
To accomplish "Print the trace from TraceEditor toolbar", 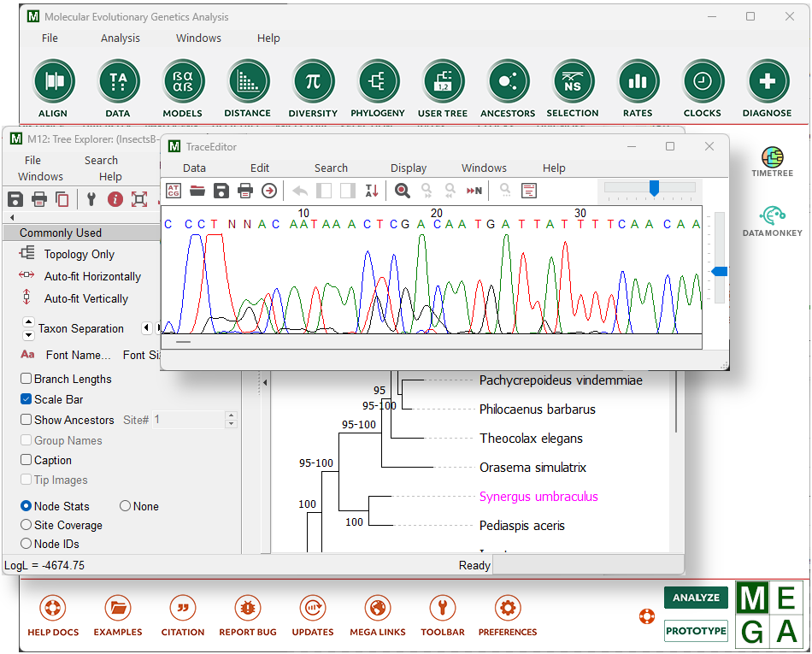I will tap(245, 191).
